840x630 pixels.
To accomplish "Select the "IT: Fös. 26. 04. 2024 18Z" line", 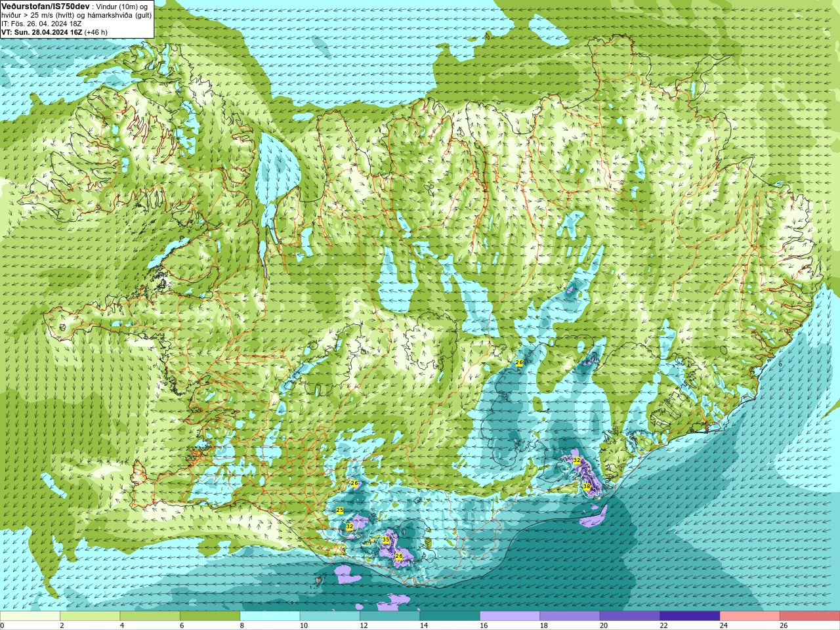I will (41, 24).
